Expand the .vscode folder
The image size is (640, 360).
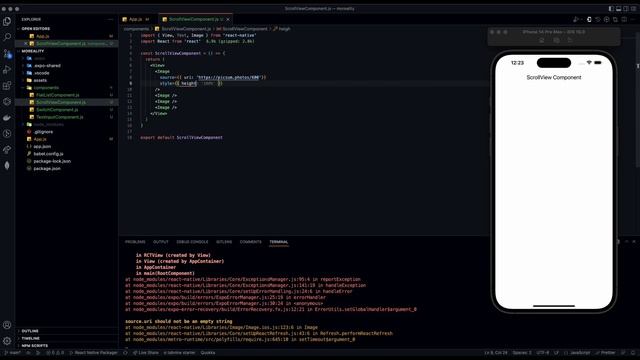(67, 73)
